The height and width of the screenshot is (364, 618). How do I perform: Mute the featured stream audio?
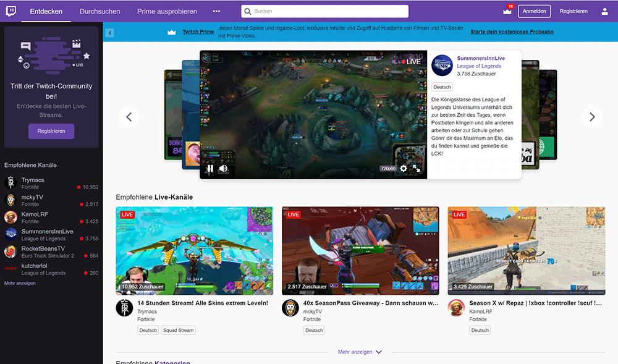pyautogui.click(x=223, y=168)
